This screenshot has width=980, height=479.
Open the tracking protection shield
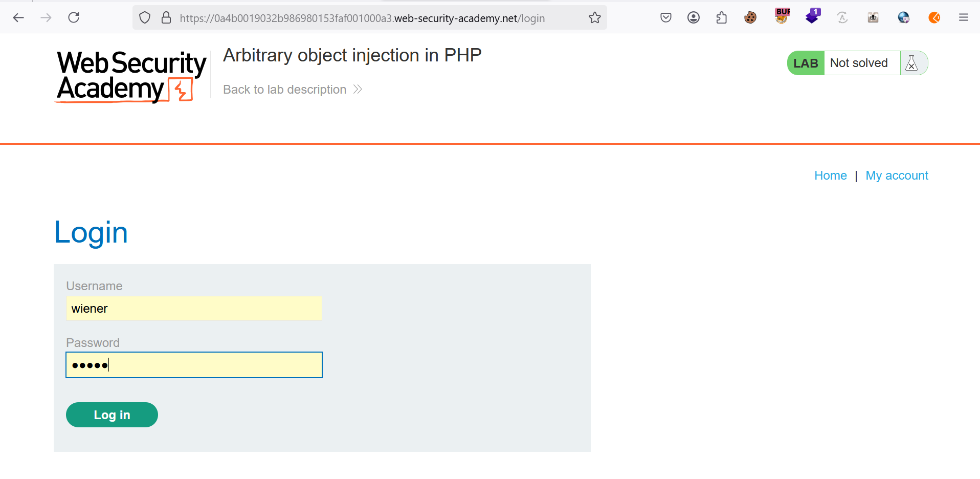145,18
